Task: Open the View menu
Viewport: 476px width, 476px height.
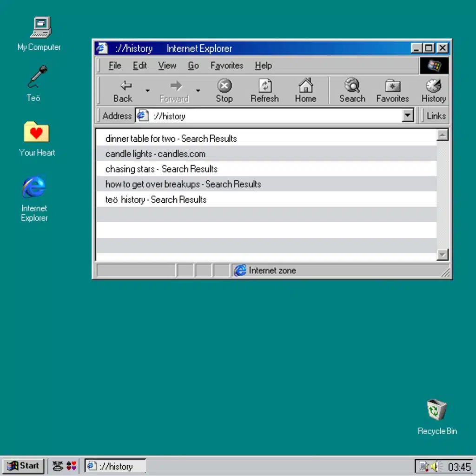Action: pyautogui.click(x=167, y=66)
